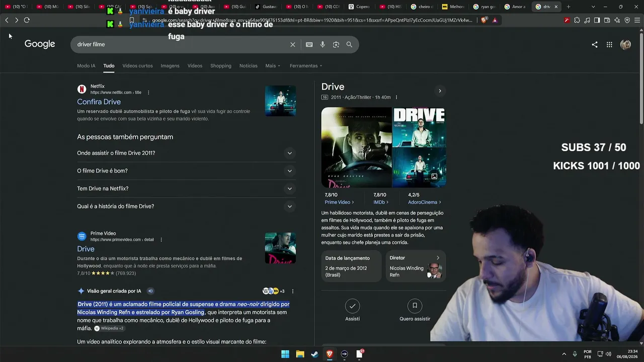Open the volume control in the system tray
The image size is (644, 362).
[x=608, y=354]
